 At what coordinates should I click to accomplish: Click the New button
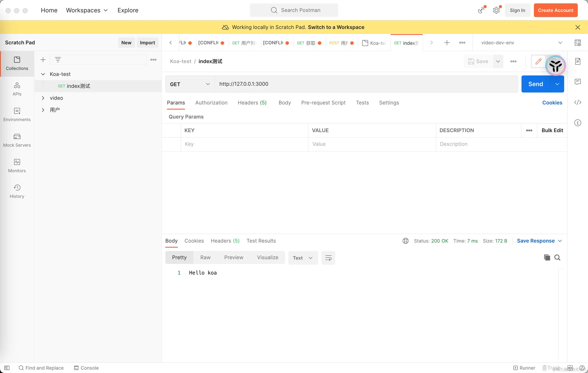pos(126,43)
